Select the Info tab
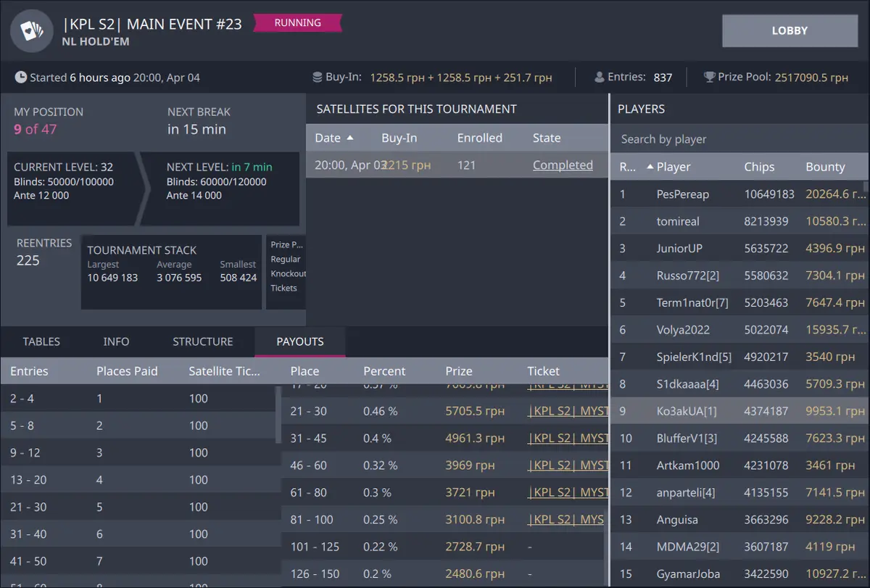Image resolution: width=870 pixels, height=588 pixels. click(116, 341)
